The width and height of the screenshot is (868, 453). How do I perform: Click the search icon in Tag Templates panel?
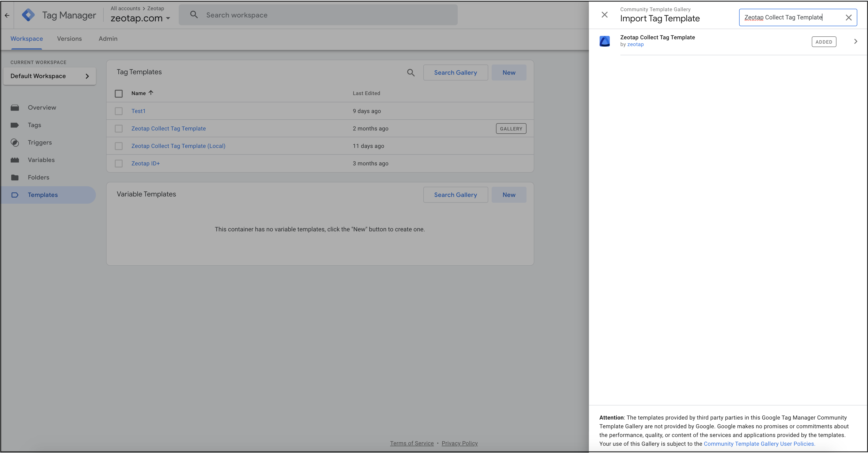[411, 73]
